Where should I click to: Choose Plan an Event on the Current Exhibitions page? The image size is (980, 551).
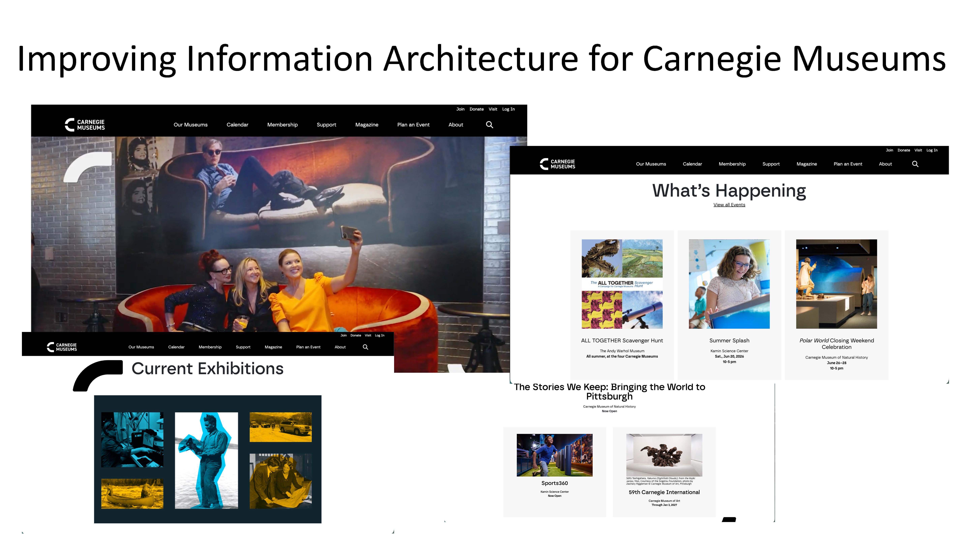308,347
